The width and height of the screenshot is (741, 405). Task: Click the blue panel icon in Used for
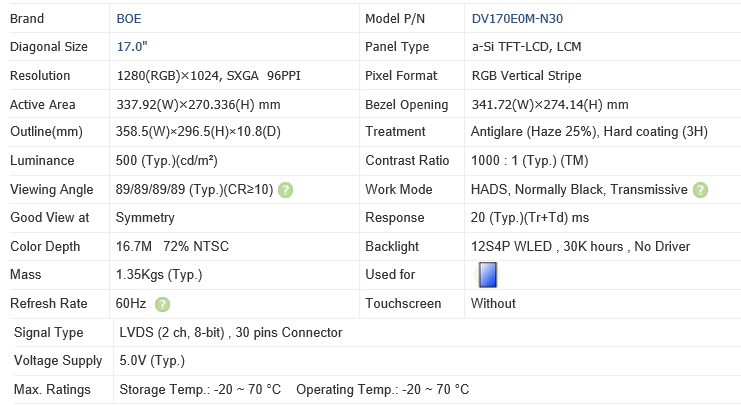point(488,275)
